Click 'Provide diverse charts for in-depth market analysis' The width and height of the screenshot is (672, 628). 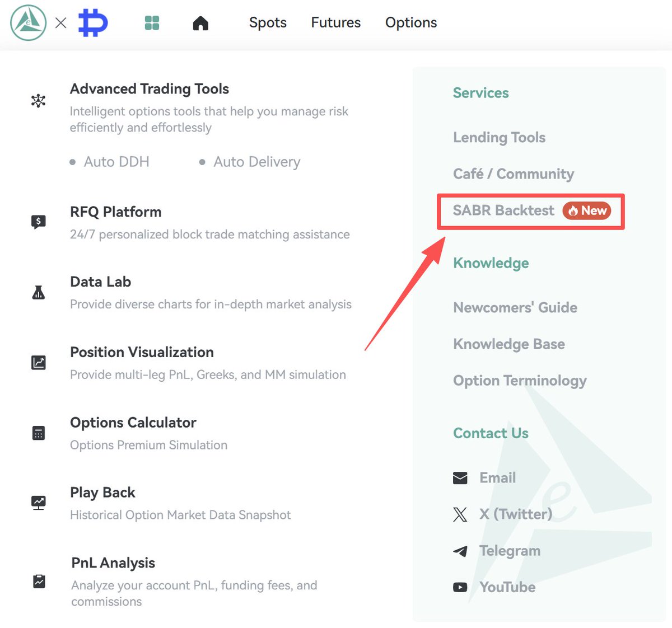pos(211,304)
